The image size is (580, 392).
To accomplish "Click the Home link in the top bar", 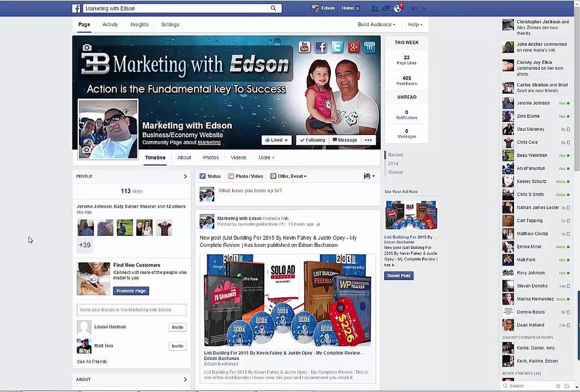I will click(x=348, y=8).
